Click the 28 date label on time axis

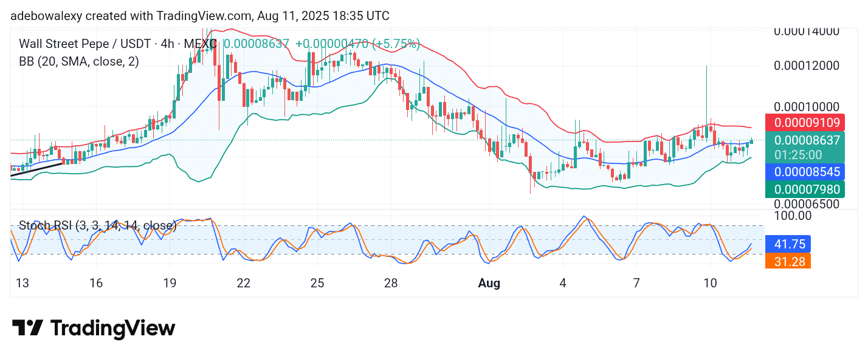click(391, 283)
